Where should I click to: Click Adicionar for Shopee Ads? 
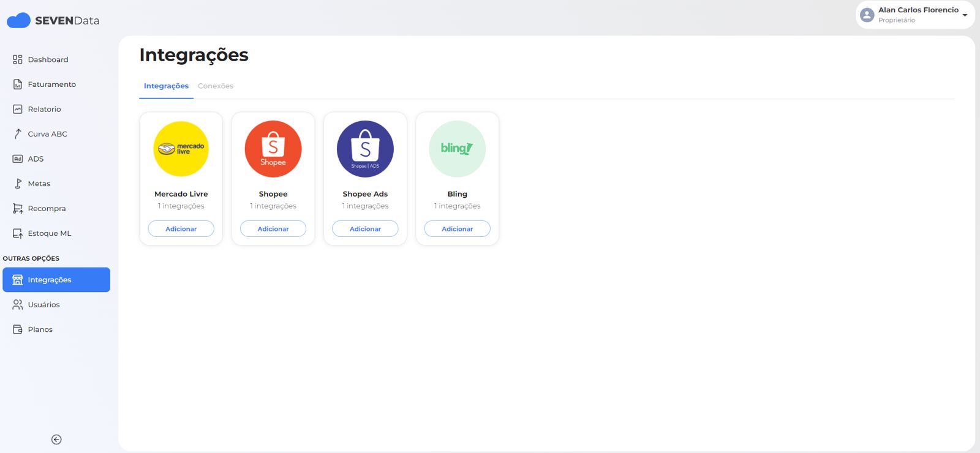[365, 229]
